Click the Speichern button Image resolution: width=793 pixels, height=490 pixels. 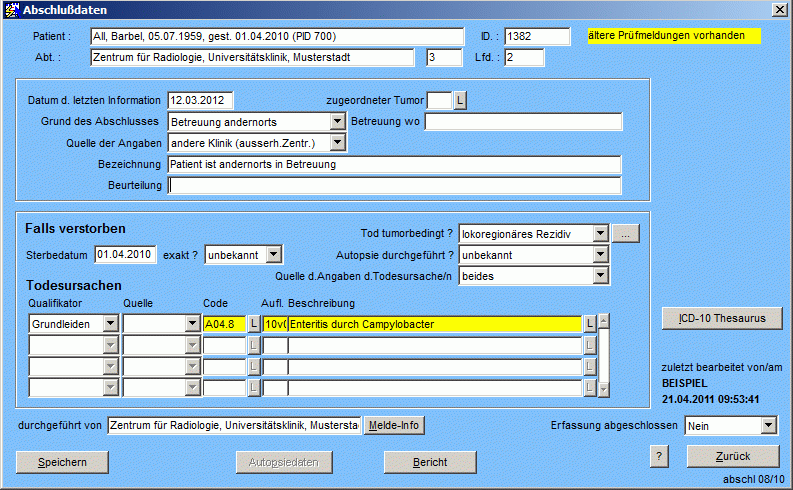click(63, 462)
